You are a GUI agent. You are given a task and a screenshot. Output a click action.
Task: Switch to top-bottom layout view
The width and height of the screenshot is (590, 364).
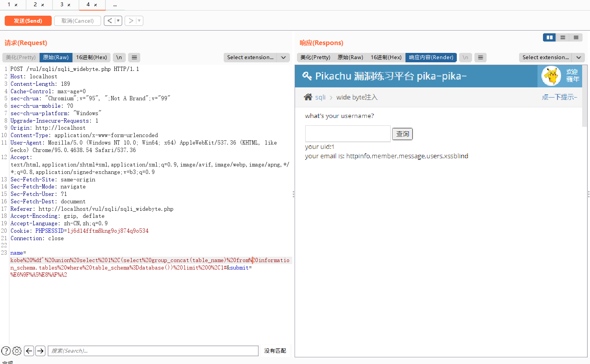coord(563,37)
